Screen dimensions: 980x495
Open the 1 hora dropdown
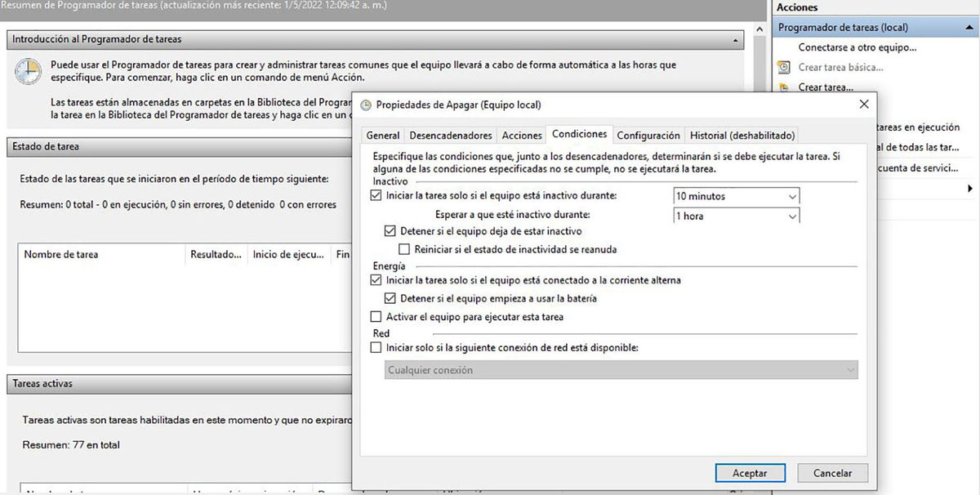point(789,215)
